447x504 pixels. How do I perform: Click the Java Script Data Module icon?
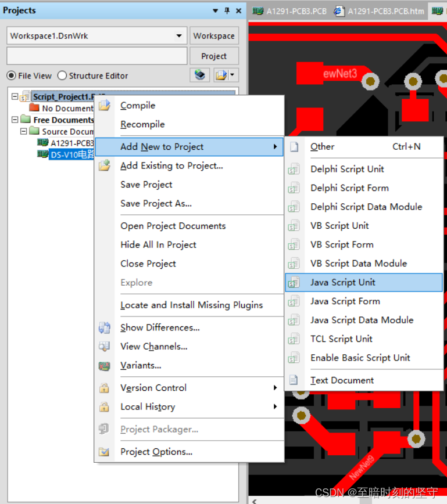[x=294, y=321]
